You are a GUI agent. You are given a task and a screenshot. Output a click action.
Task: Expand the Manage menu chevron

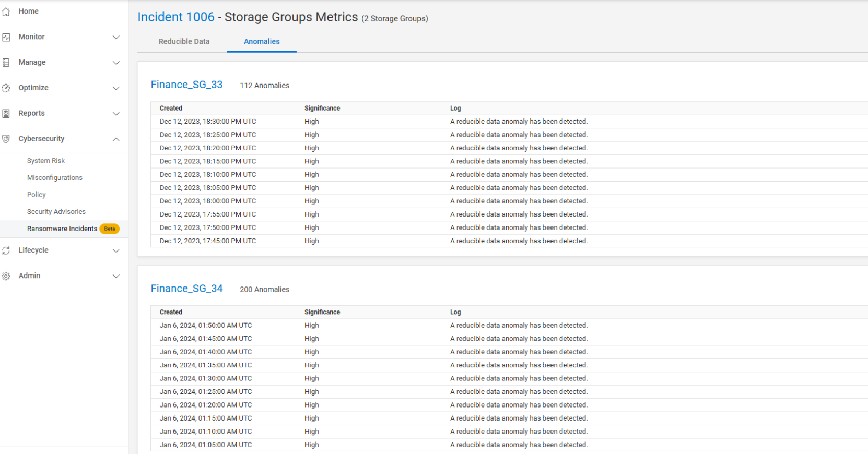[116, 63]
